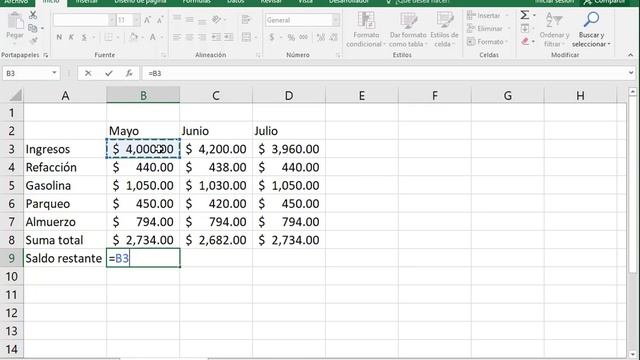This screenshot has height=360, width=640.
Task: Click column C header
Action: click(x=216, y=96)
